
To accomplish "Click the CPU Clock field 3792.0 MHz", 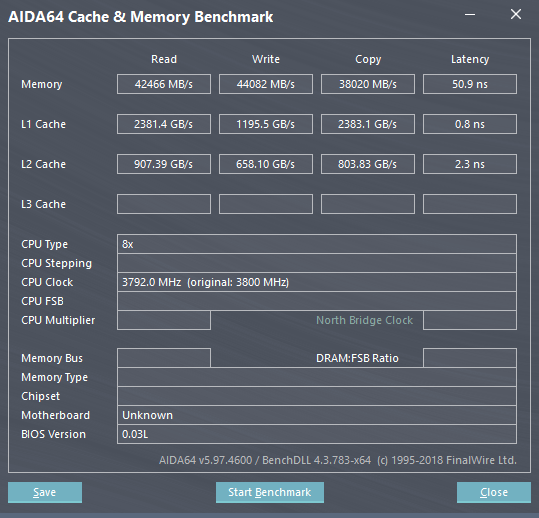I will (x=317, y=282).
